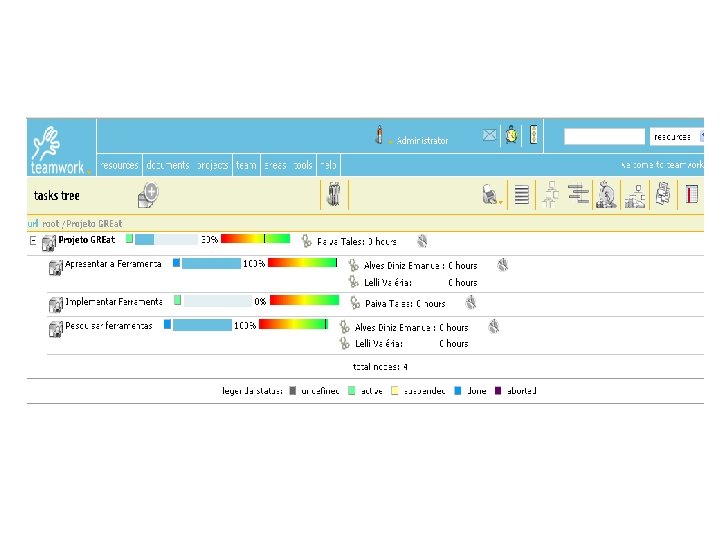Click the Administrator user link
Screen dimensions: 720x540
pos(422,141)
